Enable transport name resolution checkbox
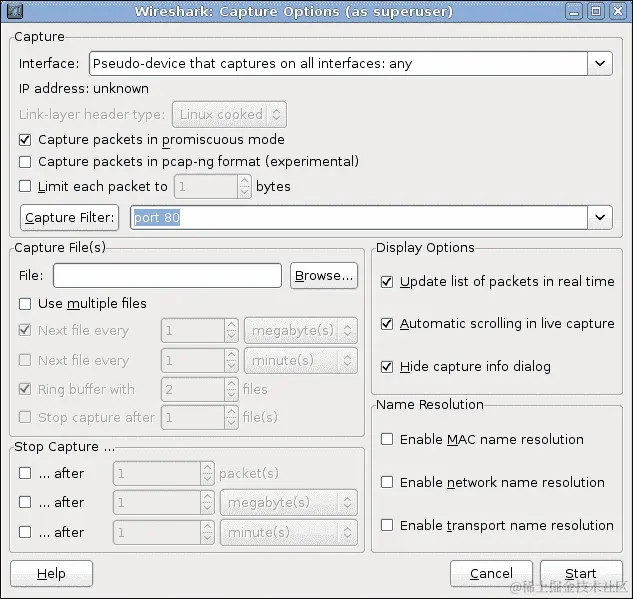The width and height of the screenshot is (633, 599). pyautogui.click(x=387, y=525)
